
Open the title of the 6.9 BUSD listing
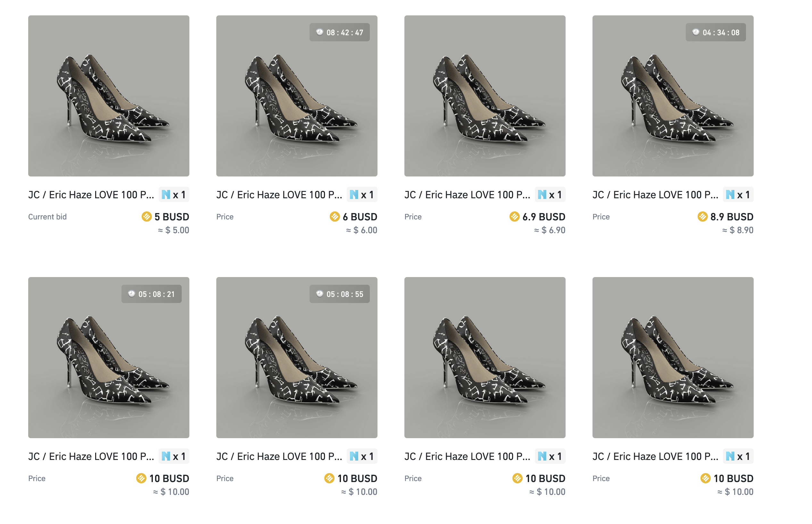coord(467,195)
